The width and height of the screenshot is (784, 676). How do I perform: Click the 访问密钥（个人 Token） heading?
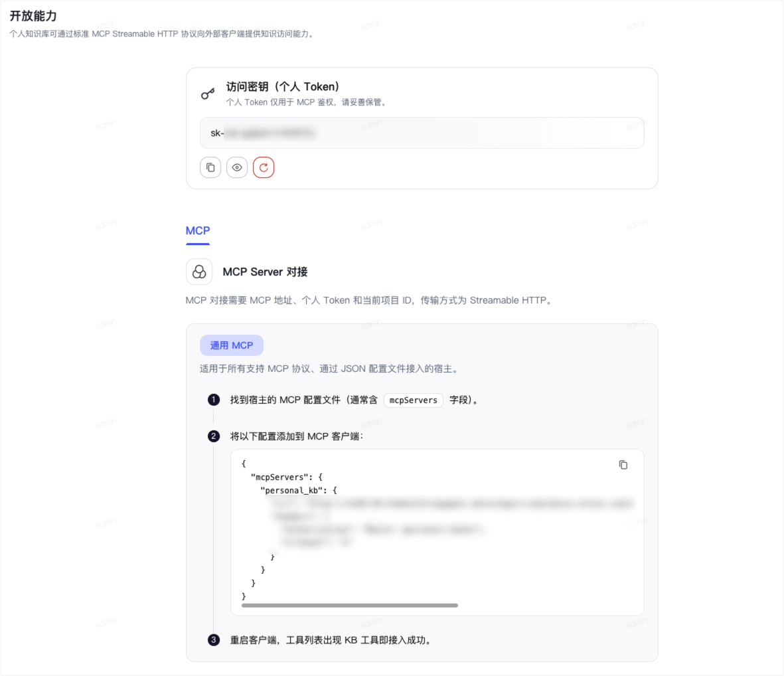[283, 86]
